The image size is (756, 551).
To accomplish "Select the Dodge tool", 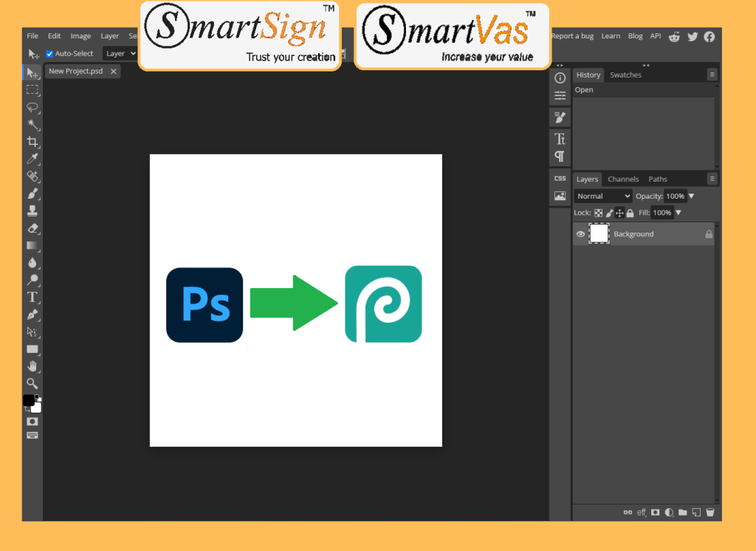I will 32,280.
